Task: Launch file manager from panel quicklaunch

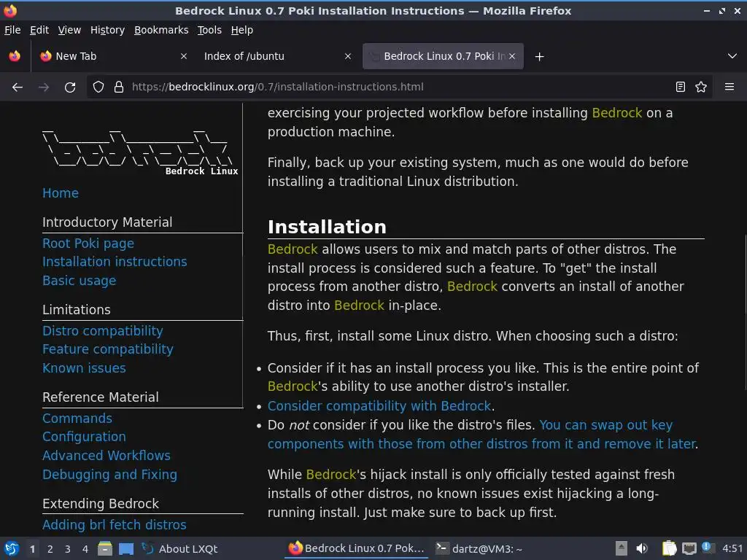Action: pos(105,549)
